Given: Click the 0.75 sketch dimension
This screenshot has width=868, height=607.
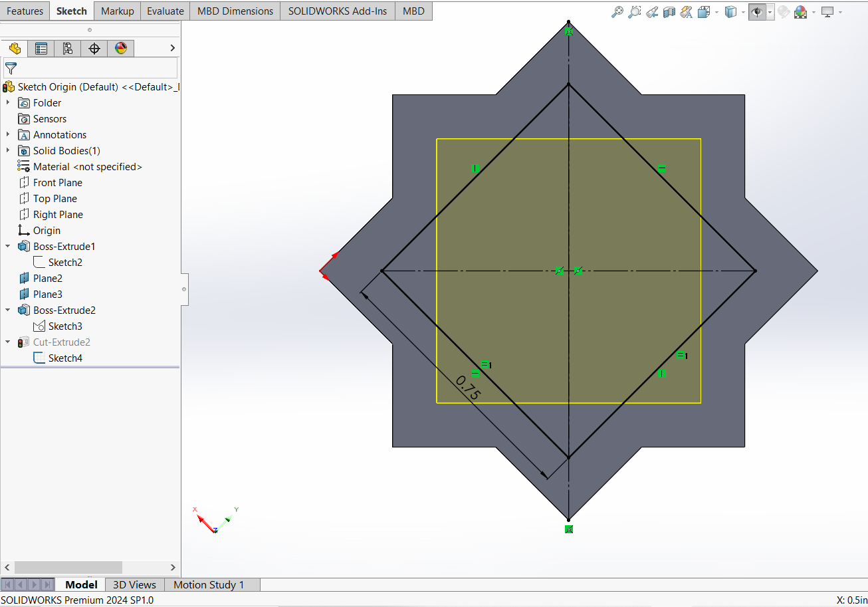Looking at the screenshot, I should [468, 388].
